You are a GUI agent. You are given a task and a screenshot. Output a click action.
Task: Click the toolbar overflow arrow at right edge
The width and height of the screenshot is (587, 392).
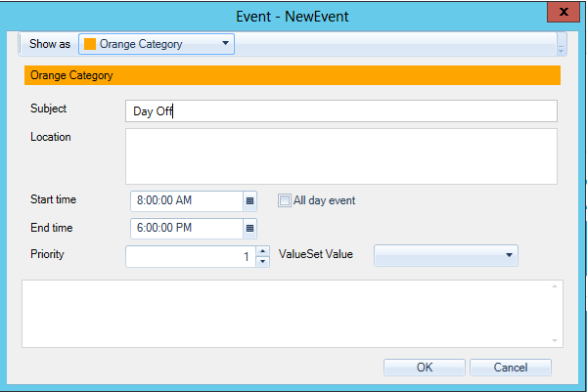(x=561, y=44)
